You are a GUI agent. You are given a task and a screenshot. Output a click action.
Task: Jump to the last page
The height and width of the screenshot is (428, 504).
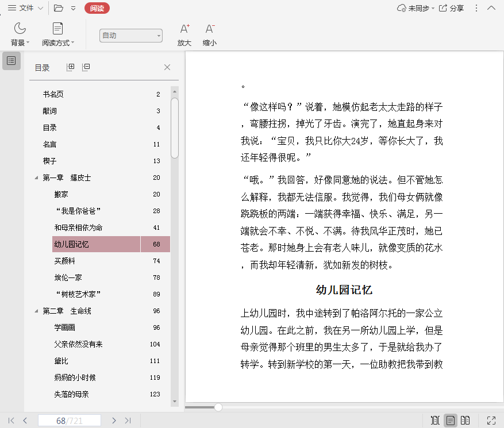coord(128,421)
